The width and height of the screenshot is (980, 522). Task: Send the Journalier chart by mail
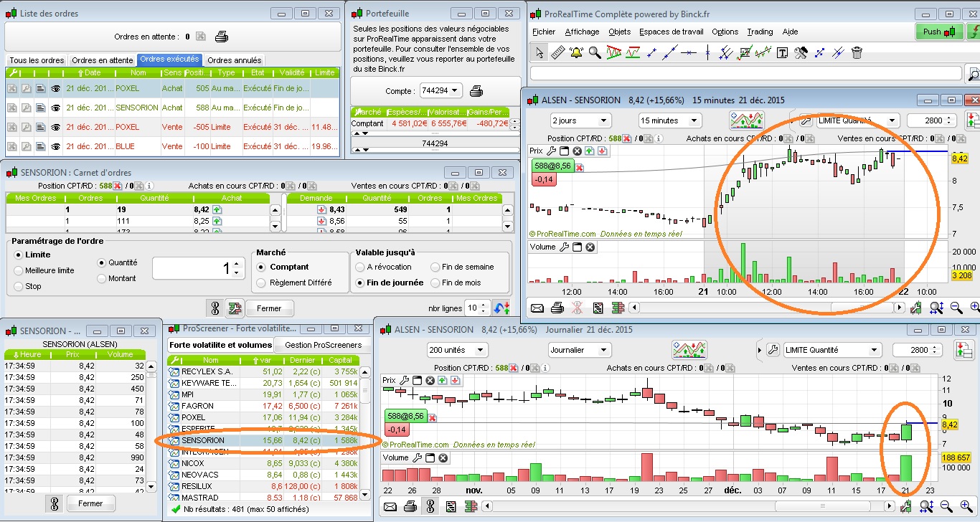[x=390, y=507]
